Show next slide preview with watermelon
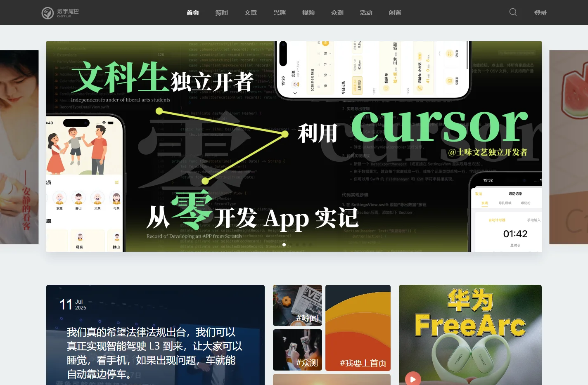This screenshot has height=385, width=588. pos(569,147)
